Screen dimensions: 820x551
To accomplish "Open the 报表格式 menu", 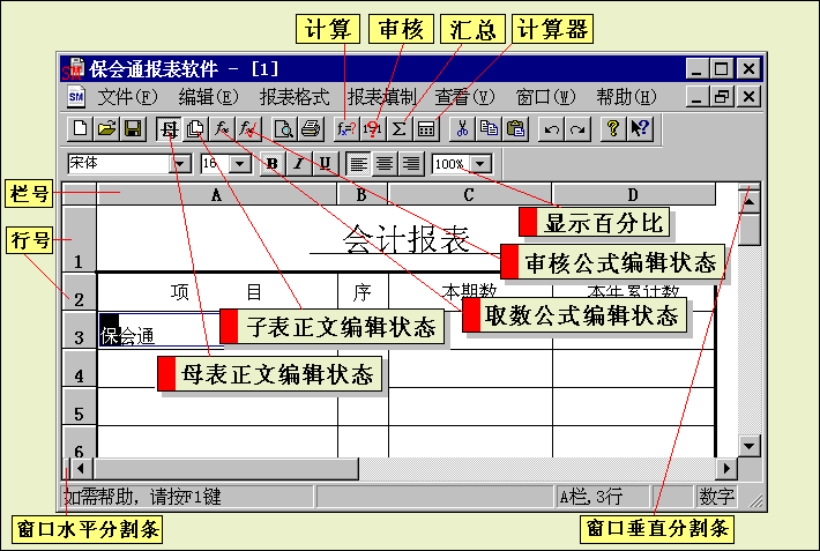I will [x=294, y=97].
